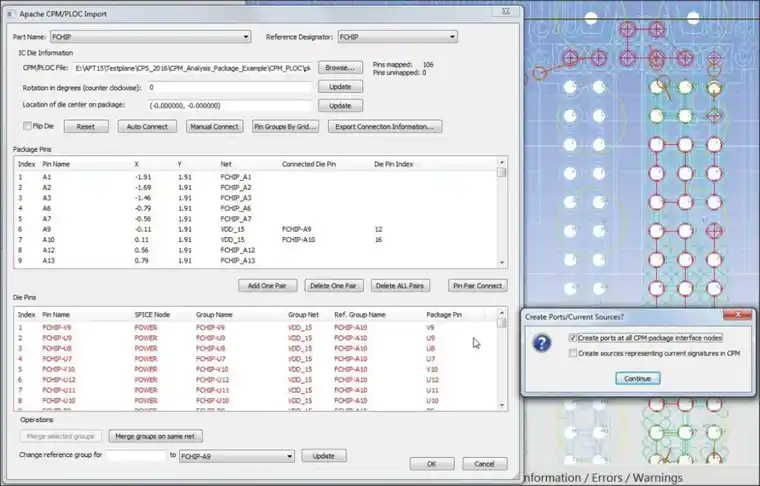
Task: Click Continue in Create Ports dialog
Action: (x=638, y=378)
